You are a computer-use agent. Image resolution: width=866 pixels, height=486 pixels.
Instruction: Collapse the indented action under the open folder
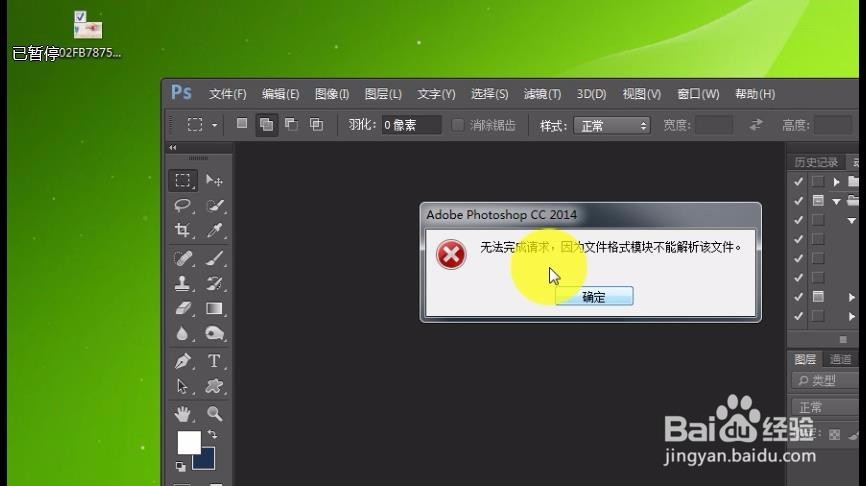click(x=852, y=220)
